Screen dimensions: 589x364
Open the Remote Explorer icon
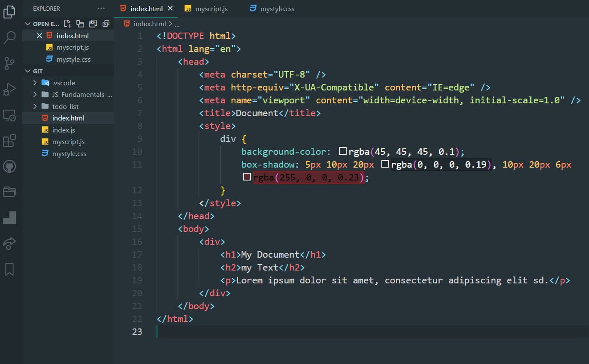pyautogui.click(x=9, y=115)
